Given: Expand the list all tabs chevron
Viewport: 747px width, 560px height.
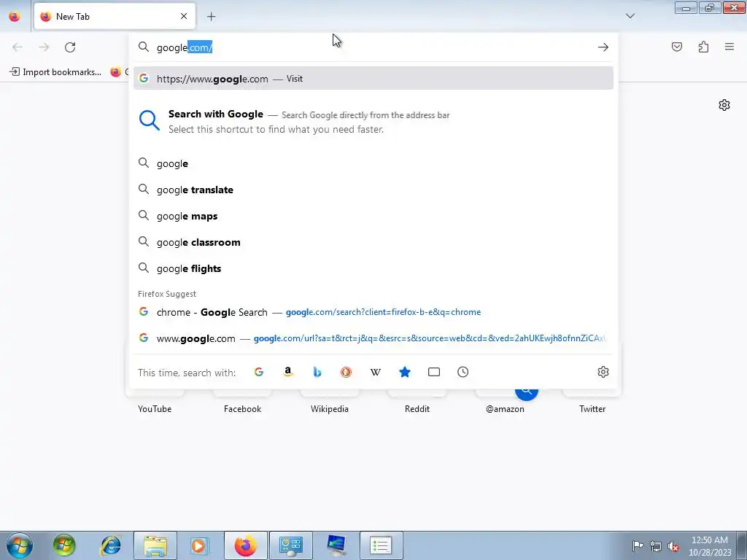Looking at the screenshot, I should point(630,16).
